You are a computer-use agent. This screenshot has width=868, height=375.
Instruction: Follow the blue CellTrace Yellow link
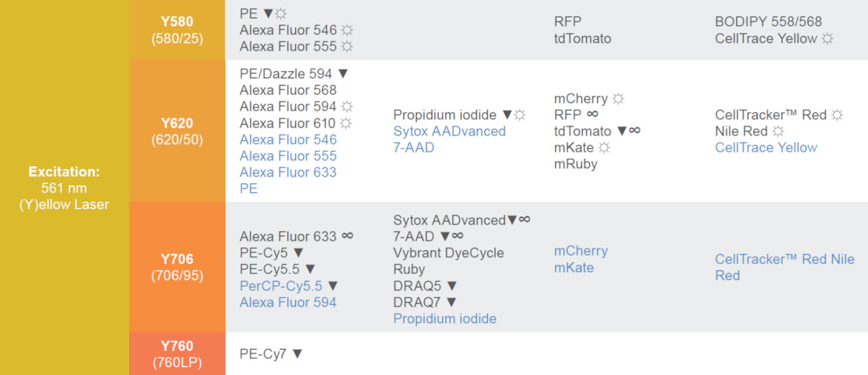point(766,148)
